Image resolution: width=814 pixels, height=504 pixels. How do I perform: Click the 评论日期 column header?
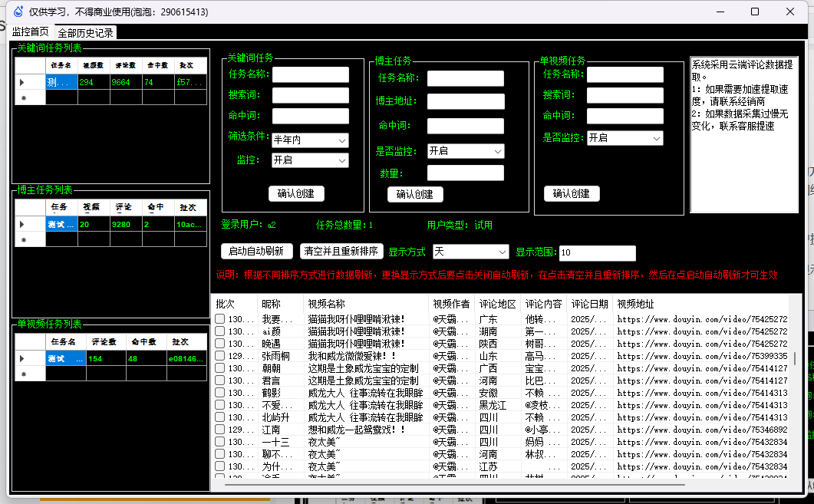pyautogui.click(x=590, y=305)
